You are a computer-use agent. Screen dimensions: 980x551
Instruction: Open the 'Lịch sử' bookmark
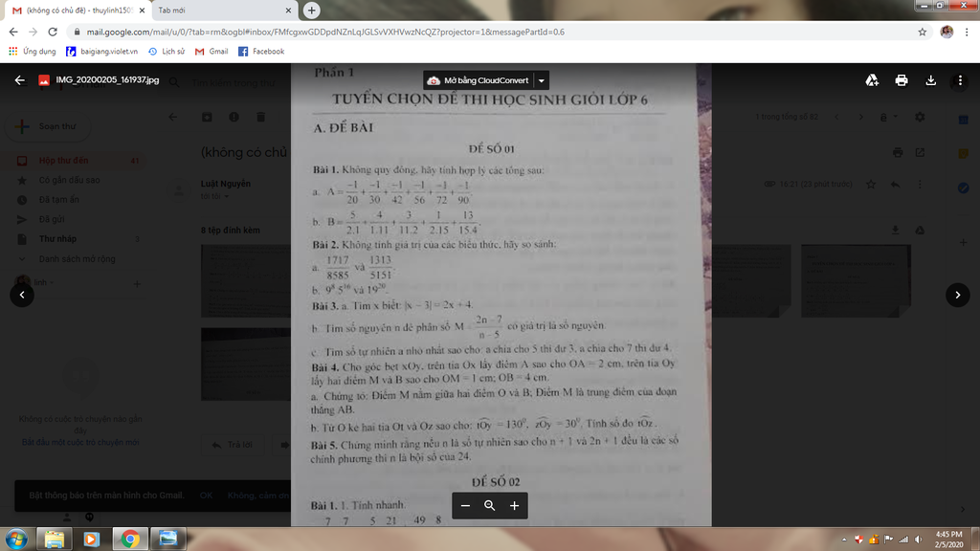(167, 52)
